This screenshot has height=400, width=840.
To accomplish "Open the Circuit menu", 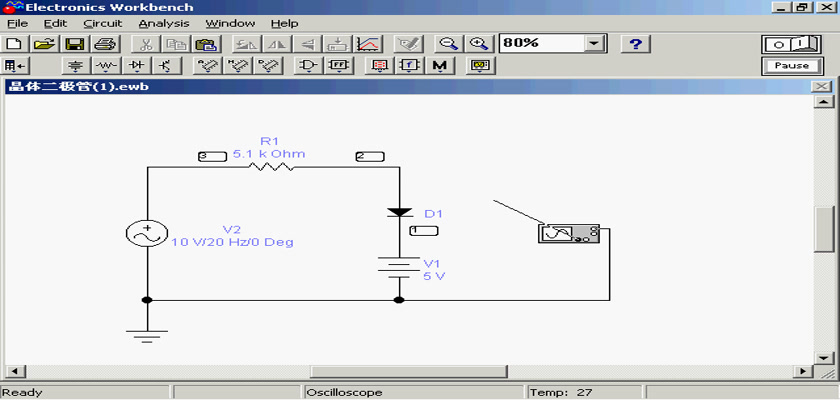I will (x=102, y=23).
